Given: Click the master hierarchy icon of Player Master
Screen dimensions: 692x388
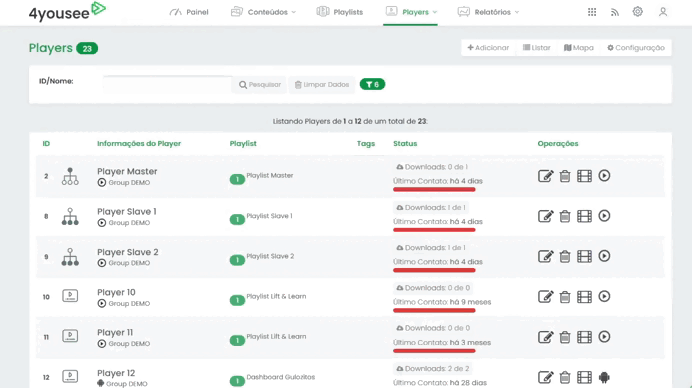Looking at the screenshot, I should coord(70,176).
